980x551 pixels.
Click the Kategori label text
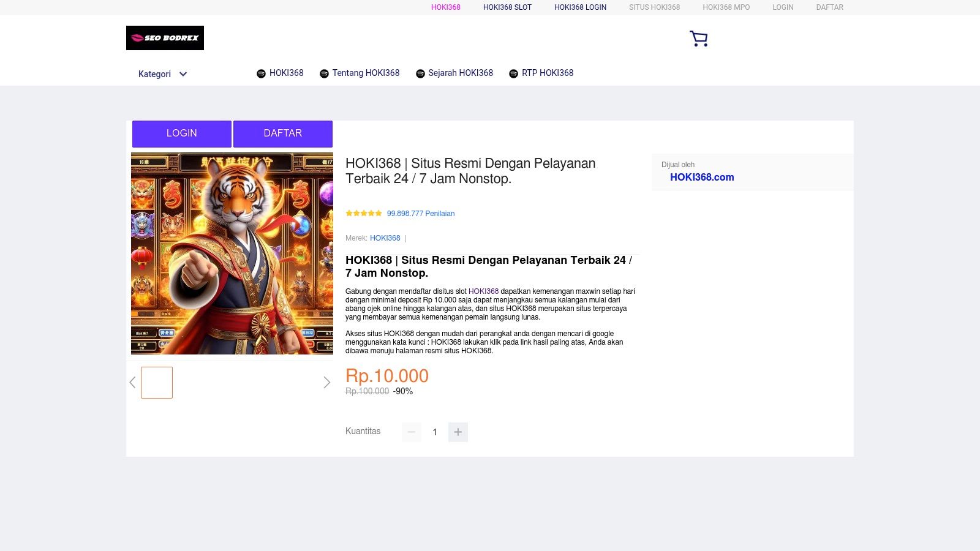coord(154,74)
